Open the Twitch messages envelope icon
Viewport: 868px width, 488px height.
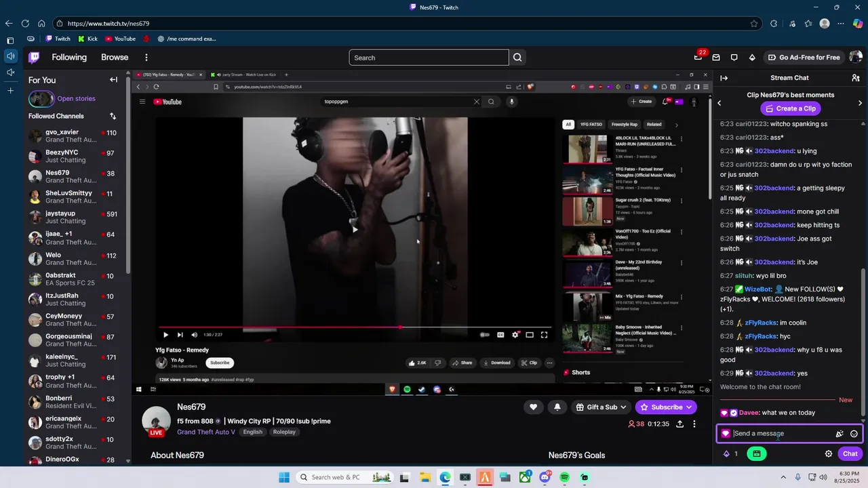[x=716, y=58]
